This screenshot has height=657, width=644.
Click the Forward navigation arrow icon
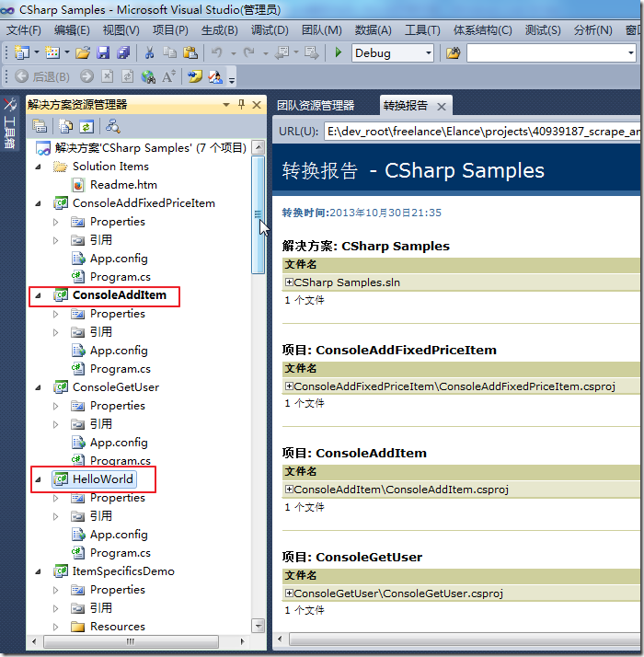86,76
